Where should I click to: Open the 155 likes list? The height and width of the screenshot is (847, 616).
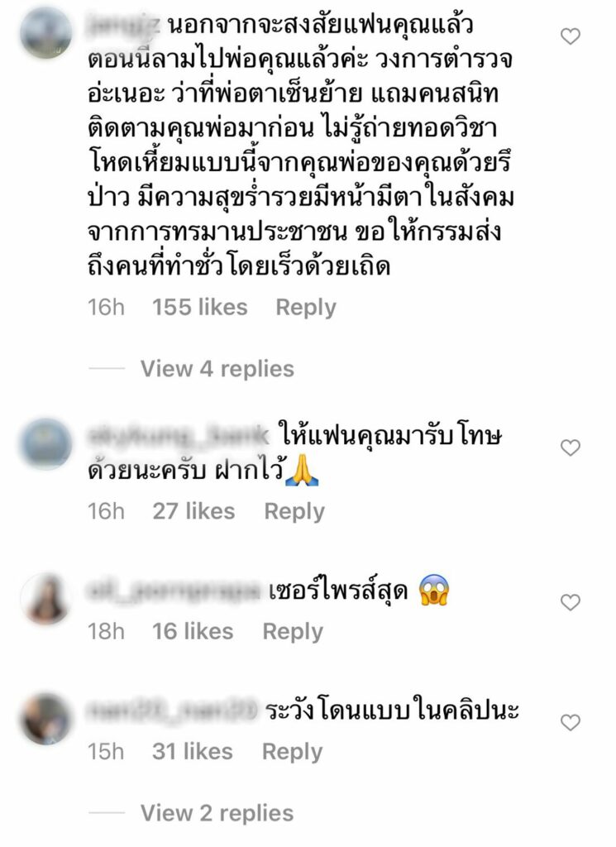point(200,308)
